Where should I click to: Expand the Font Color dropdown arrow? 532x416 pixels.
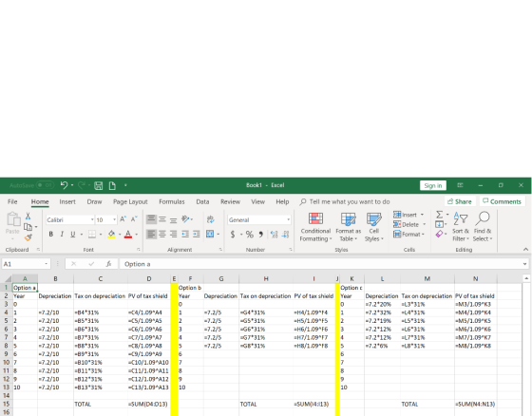pos(137,235)
